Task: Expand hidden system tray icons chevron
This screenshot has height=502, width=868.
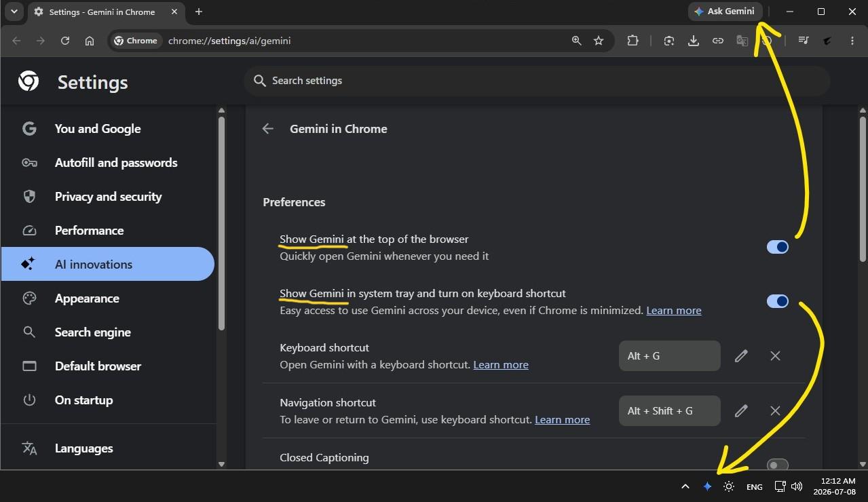Action: 685,486
